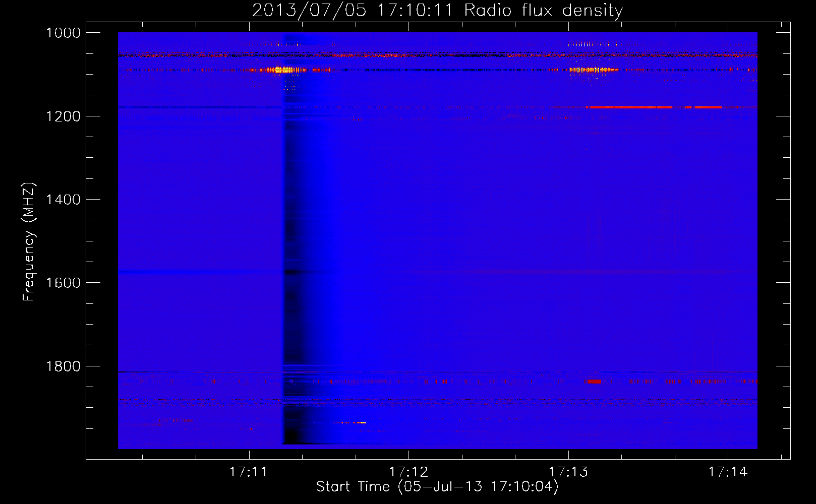Viewport: 816px width, 504px height.
Task: Click the burst near 1090 MHz at 17:13
Action: 593,70
